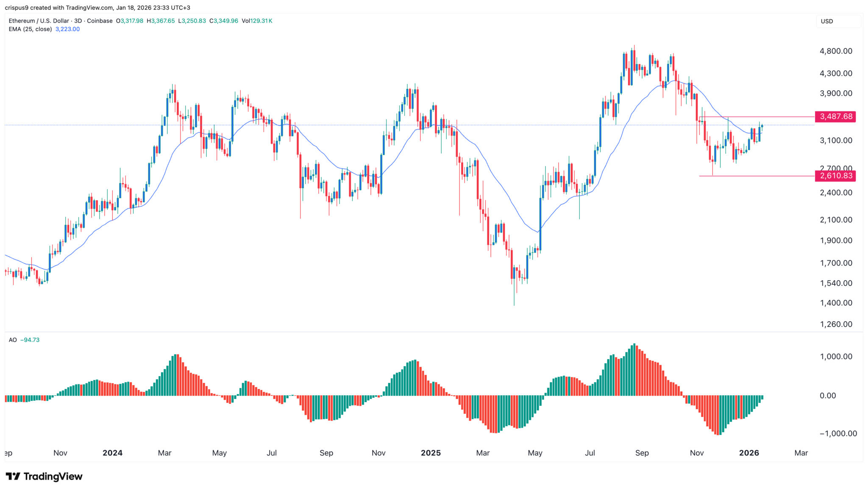
Task: Click the blue EMA value 3,223.00
Action: [67, 29]
